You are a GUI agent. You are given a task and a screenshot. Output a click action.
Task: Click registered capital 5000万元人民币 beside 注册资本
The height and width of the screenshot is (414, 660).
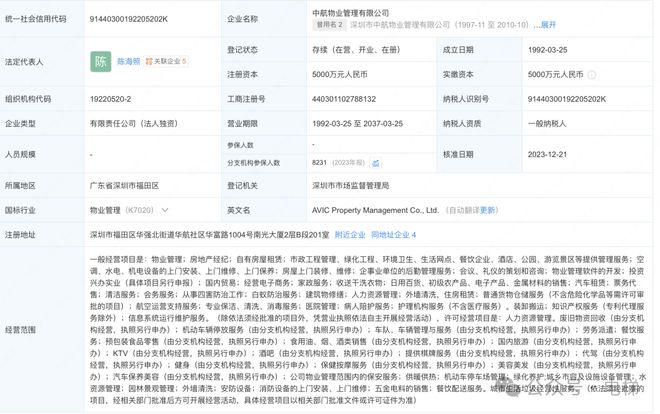coord(340,74)
